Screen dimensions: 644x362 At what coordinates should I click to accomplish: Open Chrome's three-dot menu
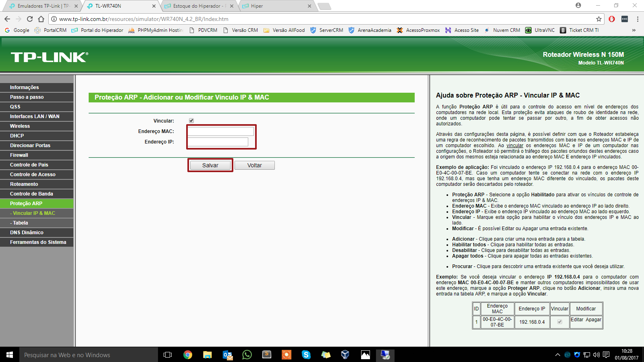pyautogui.click(x=637, y=19)
